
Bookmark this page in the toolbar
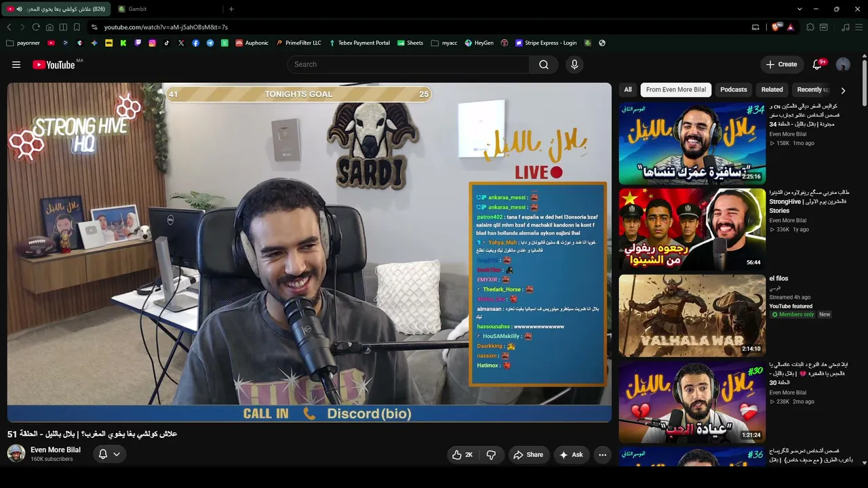[x=77, y=27]
